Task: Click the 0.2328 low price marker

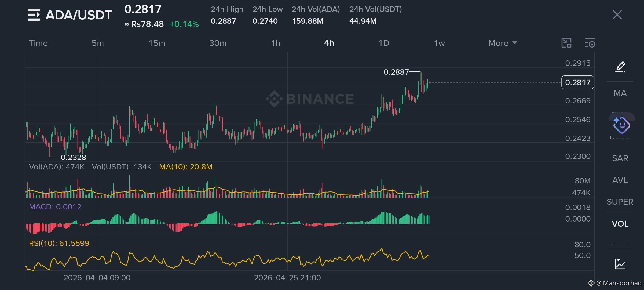Action: (74, 157)
